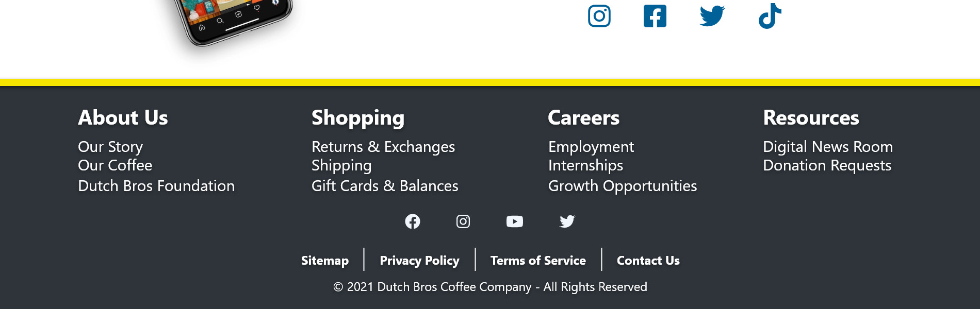
Task: Open Returns & Exchanges
Action: pyautogui.click(x=383, y=147)
